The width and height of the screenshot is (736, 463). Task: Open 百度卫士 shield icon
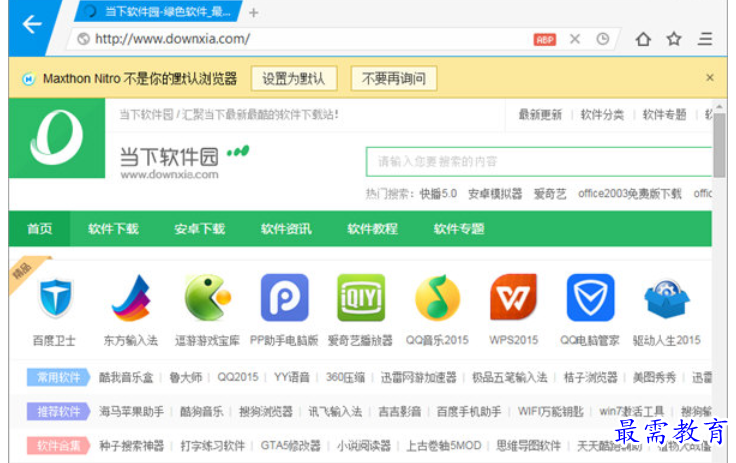[55, 298]
